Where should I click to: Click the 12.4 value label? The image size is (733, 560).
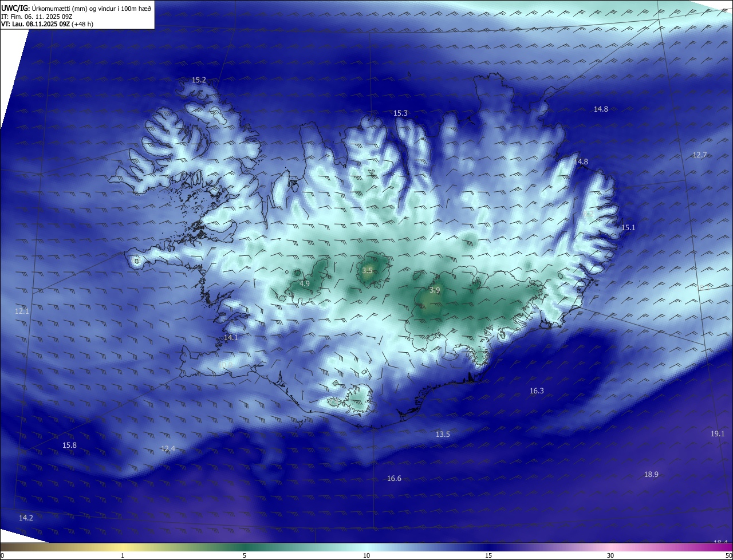pos(168,449)
